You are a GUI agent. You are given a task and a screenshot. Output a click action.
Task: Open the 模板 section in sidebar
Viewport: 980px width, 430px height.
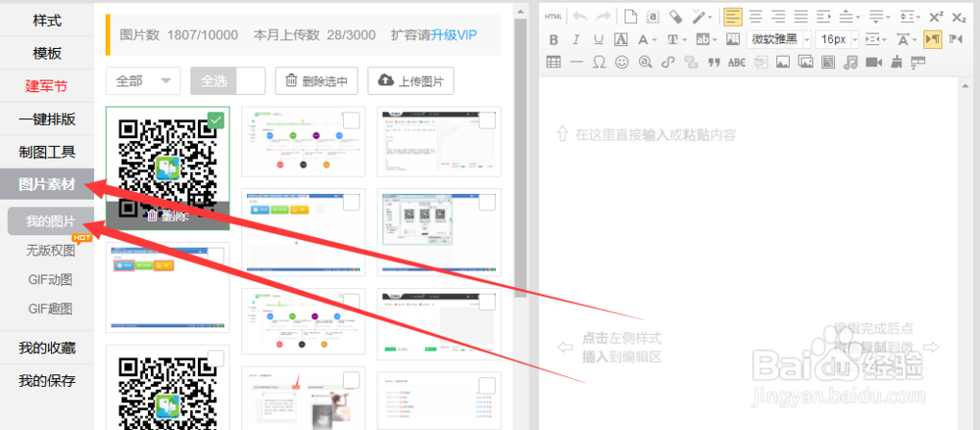[47, 53]
